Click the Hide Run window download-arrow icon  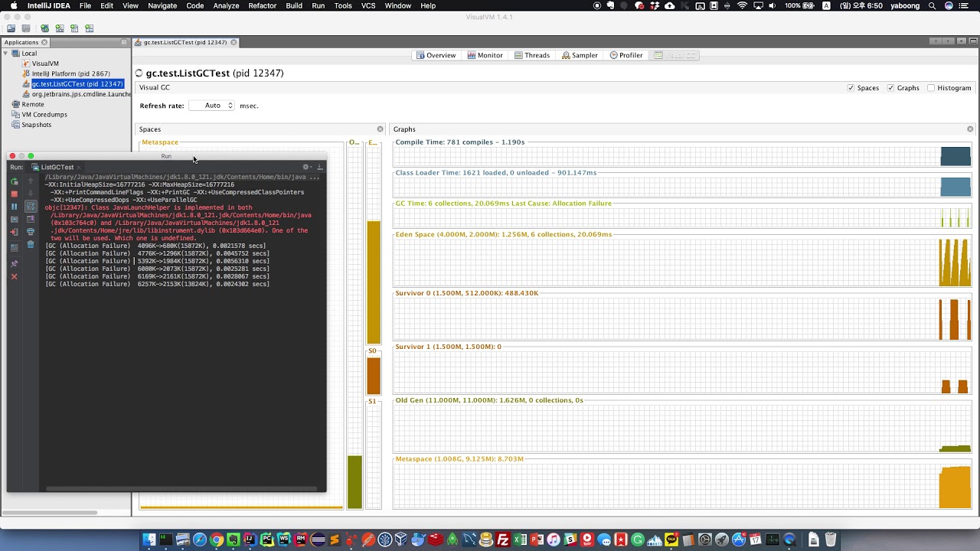[x=320, y=167]
